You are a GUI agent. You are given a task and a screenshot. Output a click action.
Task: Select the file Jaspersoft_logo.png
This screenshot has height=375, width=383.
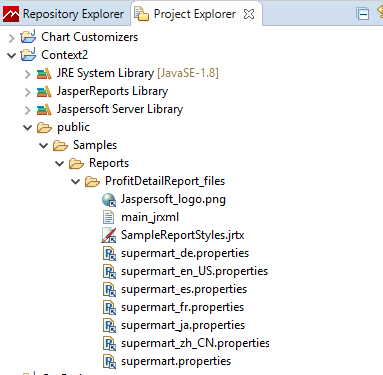point(173,199)
